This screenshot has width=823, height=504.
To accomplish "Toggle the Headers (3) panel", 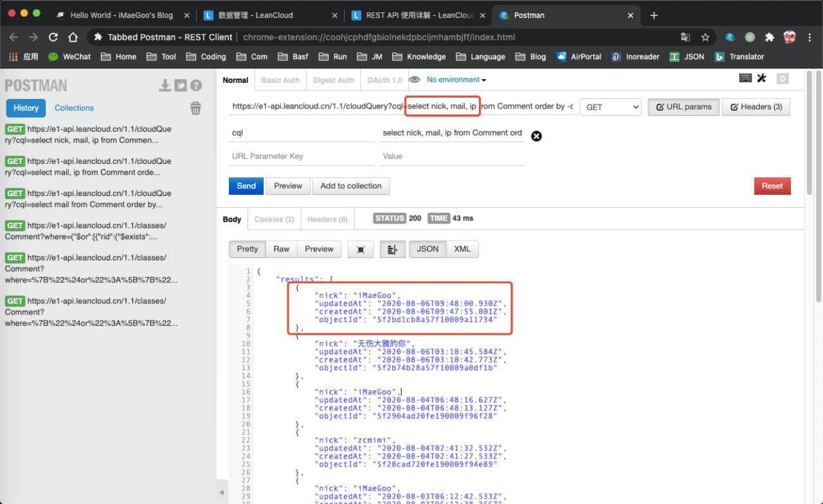I will click(755, 107).
